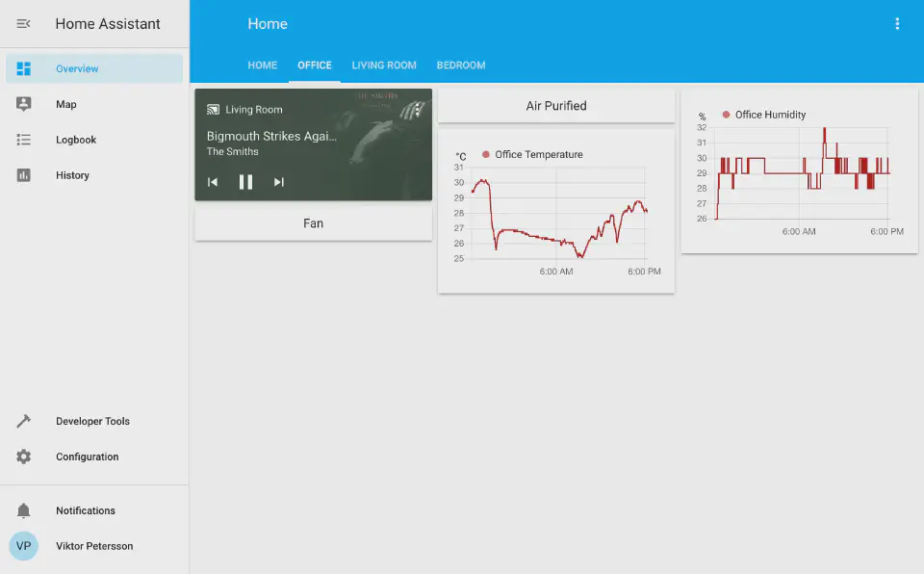Open the Map icon in sidebar
The width and height of the screenshot is (924, 574).
tap(24, 104)
